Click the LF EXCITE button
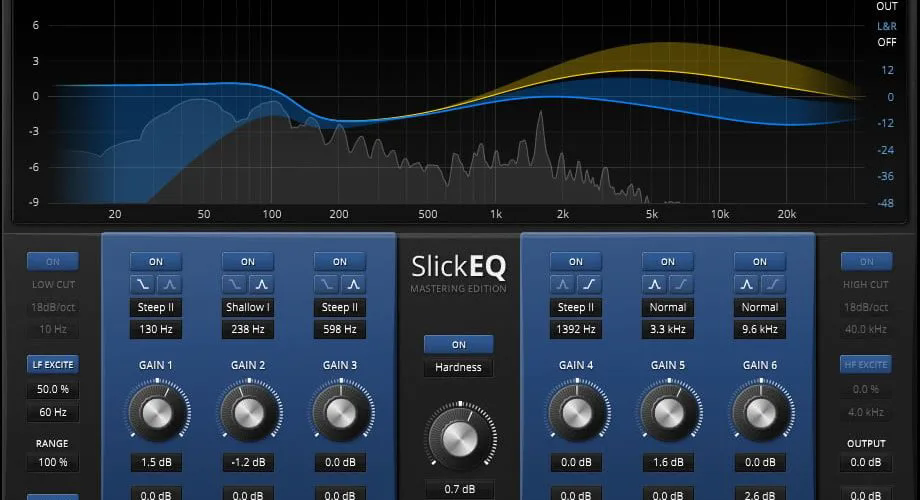 click(x=53, y=364)
